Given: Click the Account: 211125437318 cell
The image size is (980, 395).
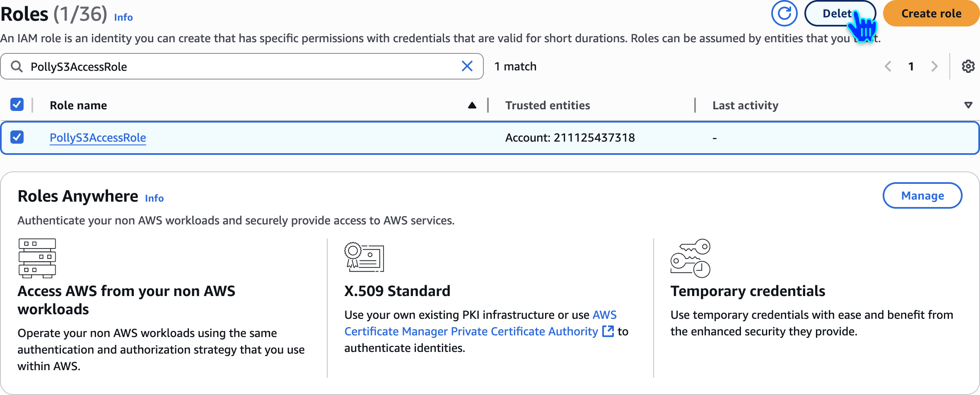Looking at the screenshot, I should pos(570,137).
